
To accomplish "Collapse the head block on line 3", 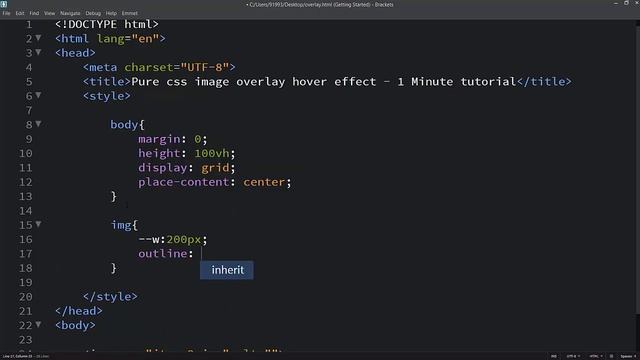I will [38, 52].
